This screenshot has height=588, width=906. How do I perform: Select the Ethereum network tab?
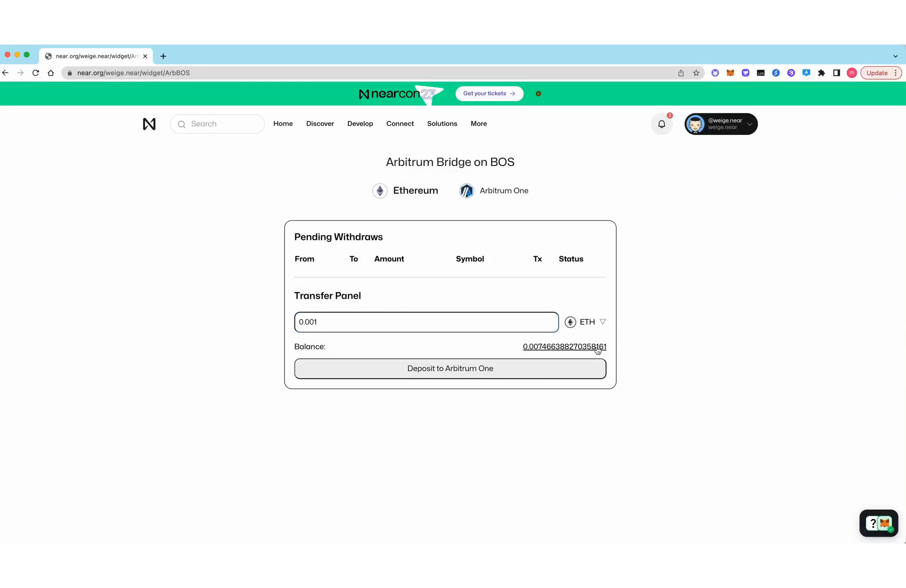(405, 191)
